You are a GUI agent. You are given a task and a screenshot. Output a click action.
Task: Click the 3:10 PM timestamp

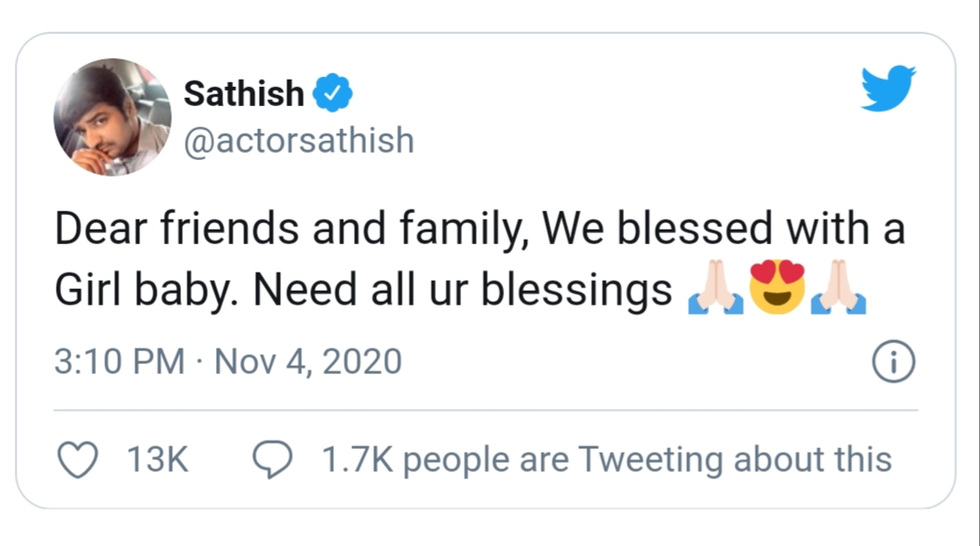pyautogui.click(x=119, y=361)
